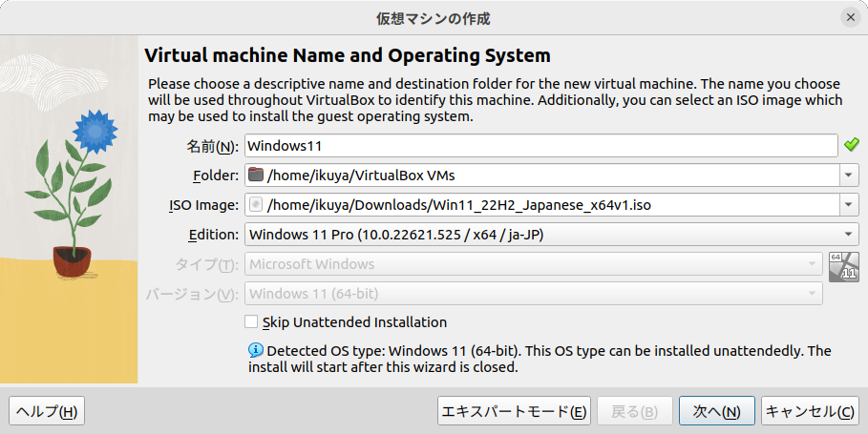Click the 名前(N) label
This screenshot has width=868, height=434.
pyautogui.click(x=212, y=147)
